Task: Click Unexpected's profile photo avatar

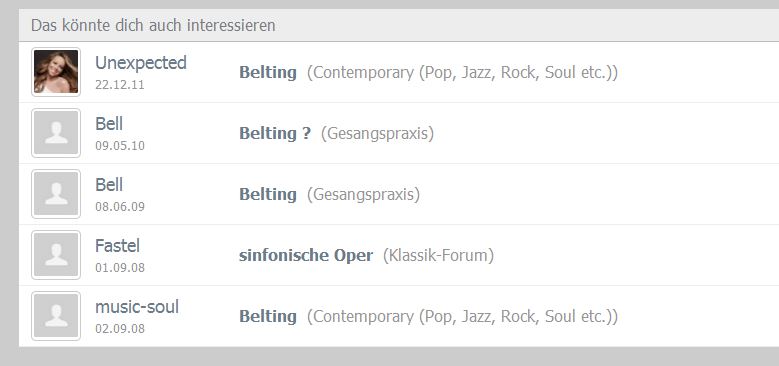Action: [56, 72]
